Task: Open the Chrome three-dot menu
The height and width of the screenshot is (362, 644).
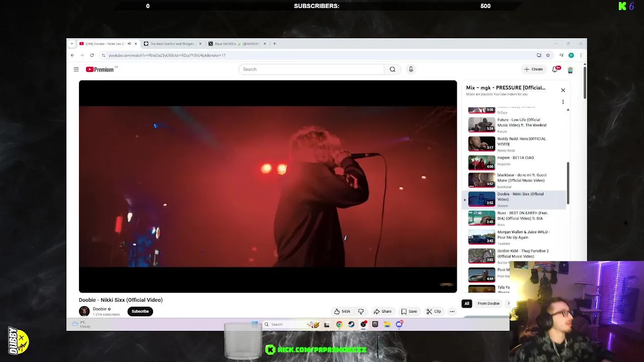Action: 581,55
